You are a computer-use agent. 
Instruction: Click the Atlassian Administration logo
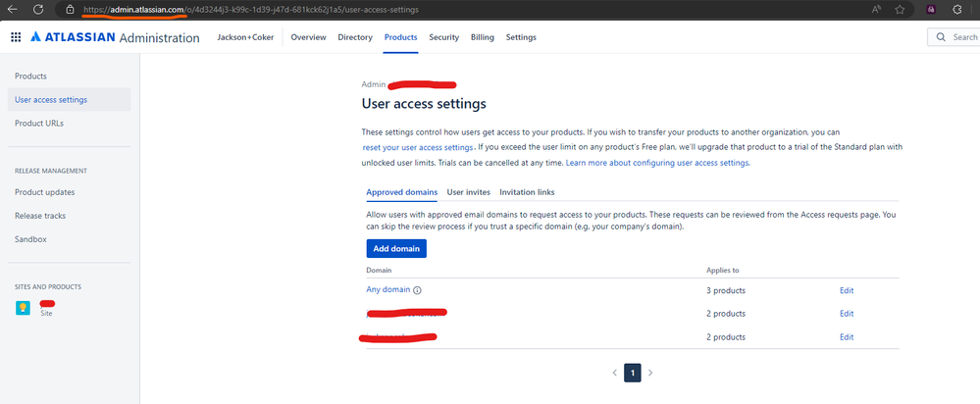[x=115, y=37]
